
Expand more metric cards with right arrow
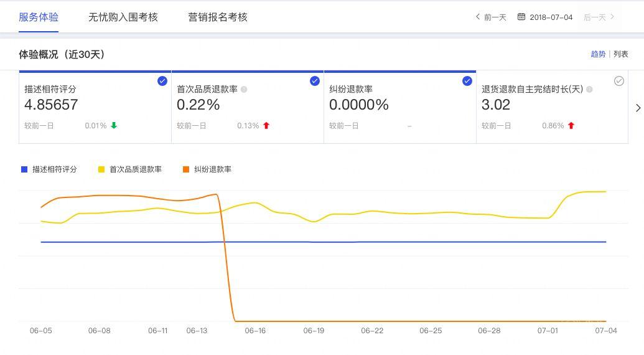(x=638, y=108)
